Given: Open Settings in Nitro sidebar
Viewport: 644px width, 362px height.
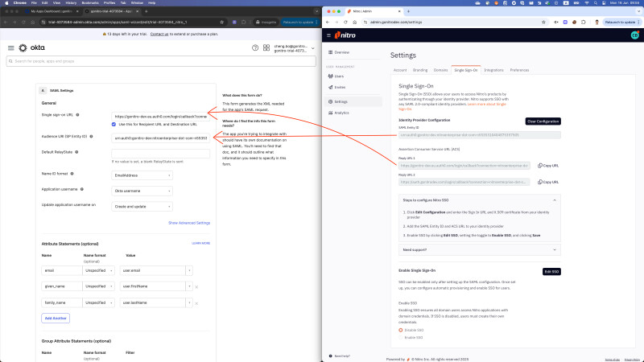Looking at the screenshot, I should point(354,102).
